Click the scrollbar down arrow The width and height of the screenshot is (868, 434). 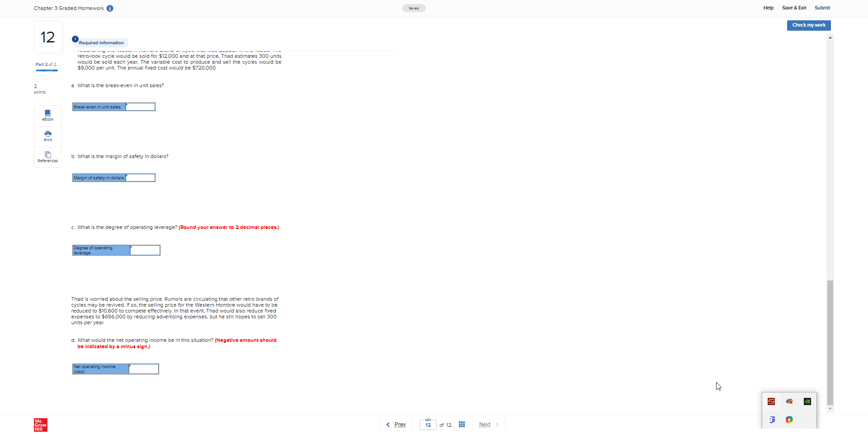[830, 409]
